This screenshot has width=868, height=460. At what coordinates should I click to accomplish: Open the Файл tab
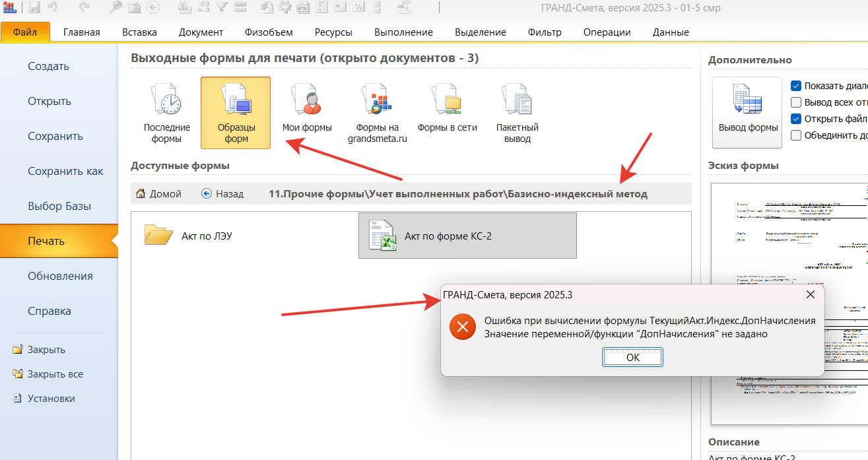click(25, 32)
